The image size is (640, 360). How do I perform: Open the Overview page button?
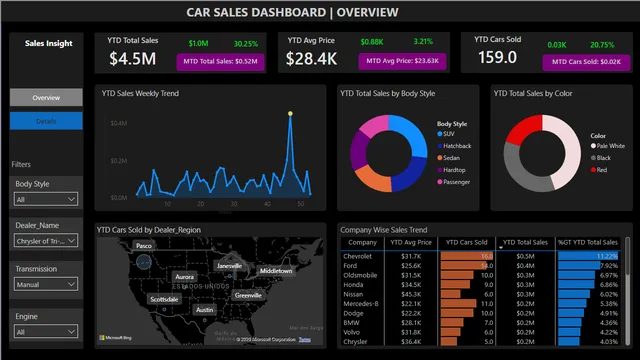(46, 98)
